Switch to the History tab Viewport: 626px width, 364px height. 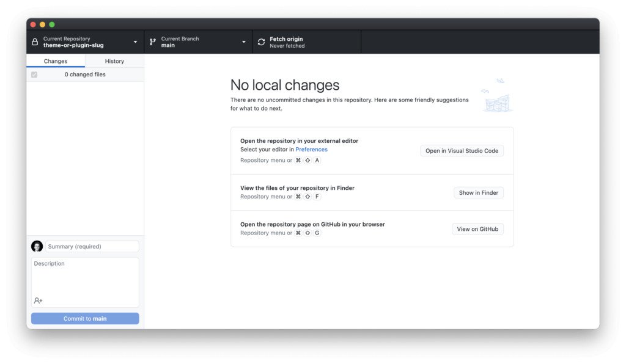(x=114, y=61)
